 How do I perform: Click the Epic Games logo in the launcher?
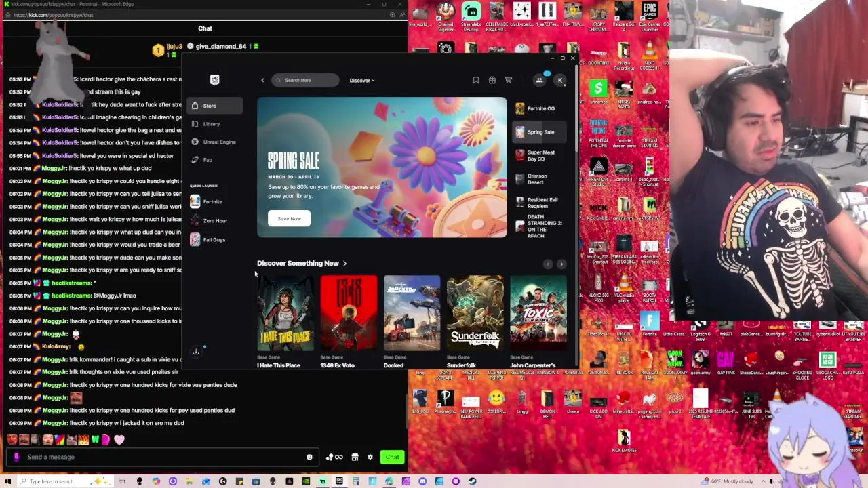(214, 80)
